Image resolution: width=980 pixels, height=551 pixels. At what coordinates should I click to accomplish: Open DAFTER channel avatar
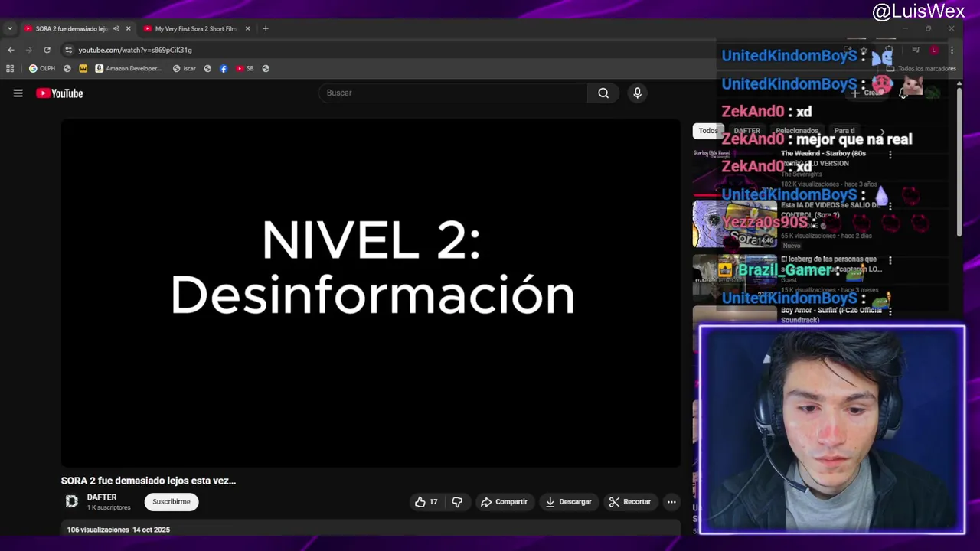point(72,501)
